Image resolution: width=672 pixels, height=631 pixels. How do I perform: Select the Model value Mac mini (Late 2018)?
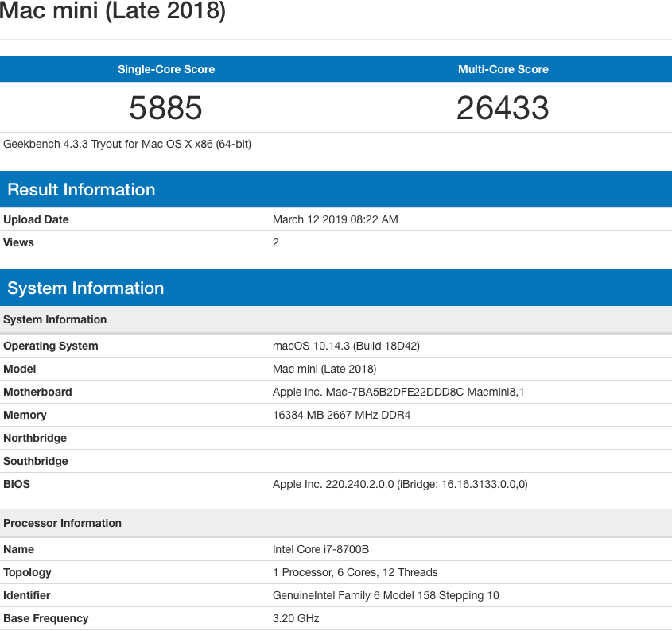pyautogui.click(x=324, y=370)
